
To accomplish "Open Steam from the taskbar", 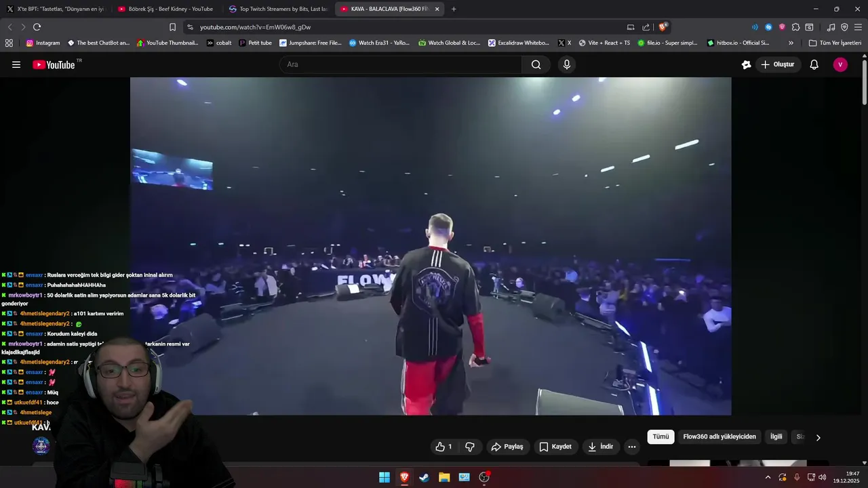I will tap(424, 477).
